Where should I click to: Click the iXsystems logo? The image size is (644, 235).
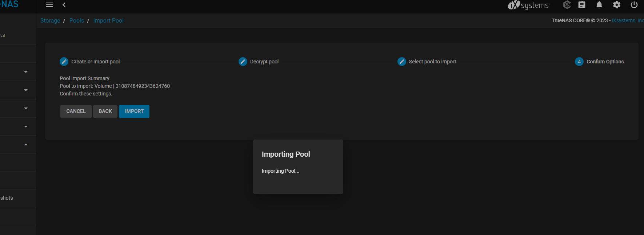click(529, 5)
